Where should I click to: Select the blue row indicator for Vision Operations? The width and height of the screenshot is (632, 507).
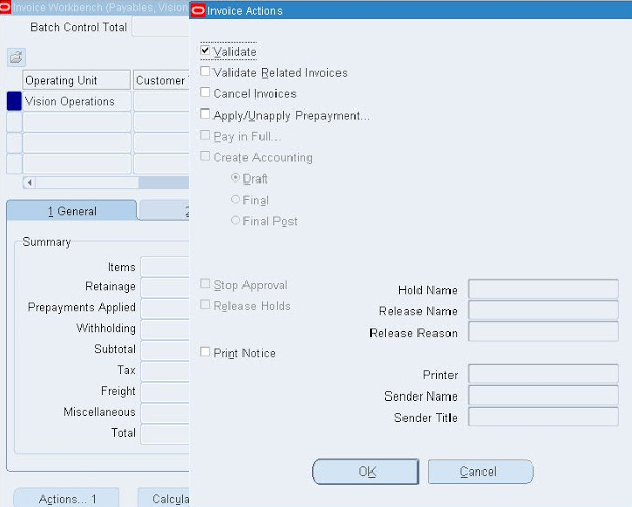(x=14, y=101)
